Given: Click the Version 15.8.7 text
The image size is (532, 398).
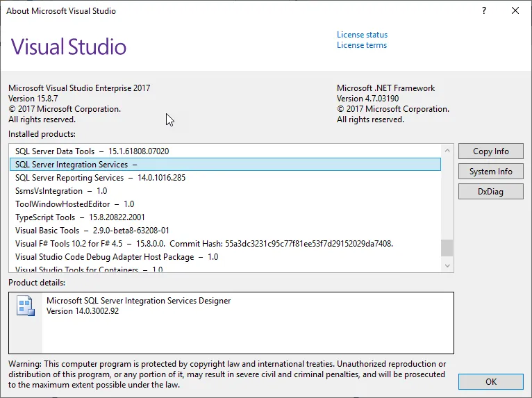Looking at the screenshot, I should pos(33,99).
